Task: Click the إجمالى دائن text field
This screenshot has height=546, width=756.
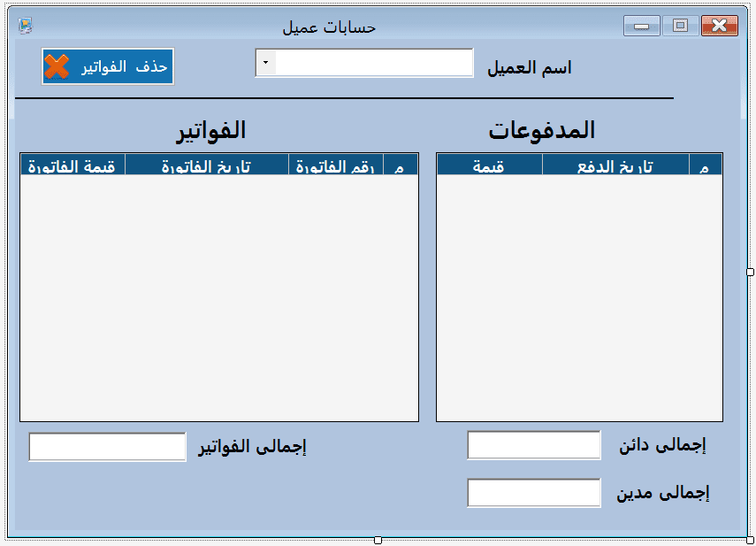Action: click(x=534, y=445)
